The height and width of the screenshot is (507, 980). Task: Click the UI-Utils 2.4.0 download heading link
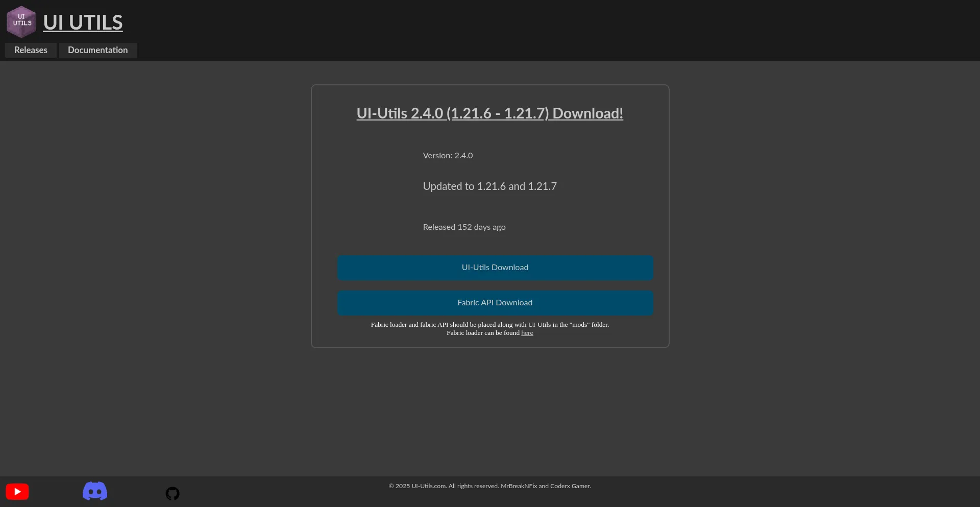[x=489, y=113]
